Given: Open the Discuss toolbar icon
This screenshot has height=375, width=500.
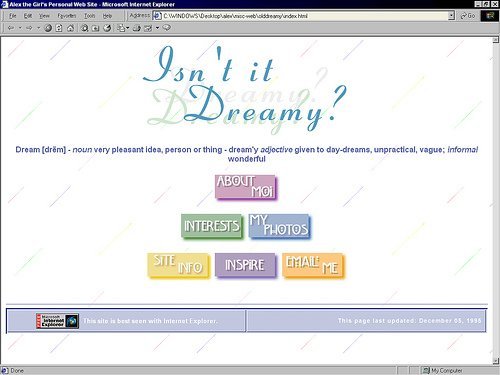Looking at the screenshot, I should (x=167, y=28).
